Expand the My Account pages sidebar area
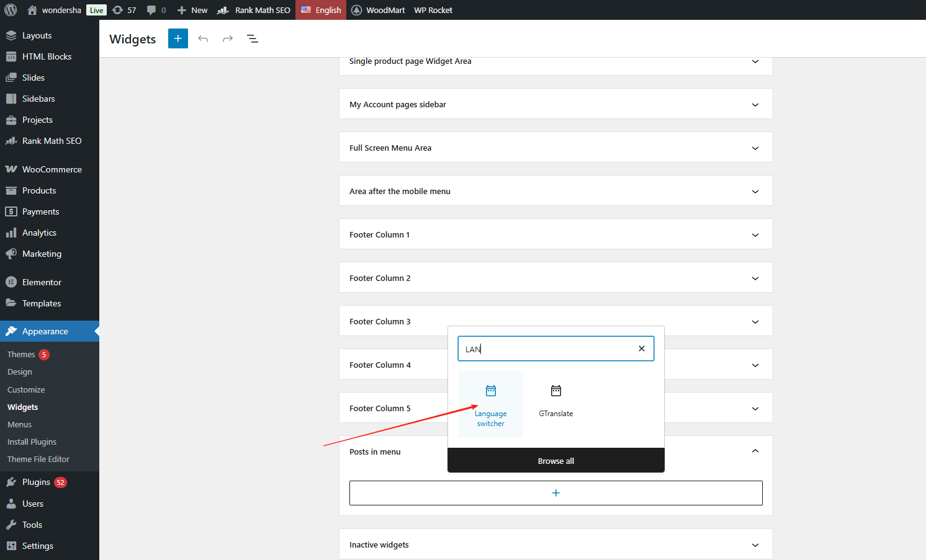The width and height of the screenshot is (926, 560). 755,105
